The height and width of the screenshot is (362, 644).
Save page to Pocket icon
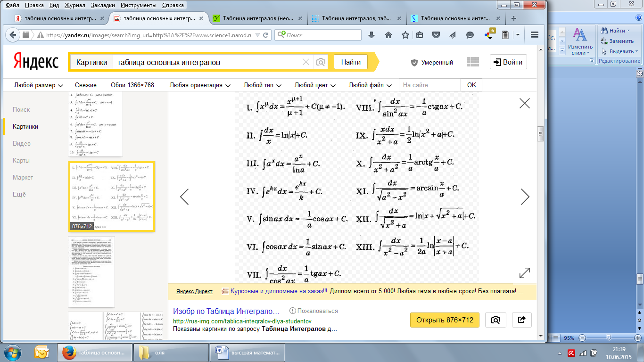coord(437,35)
